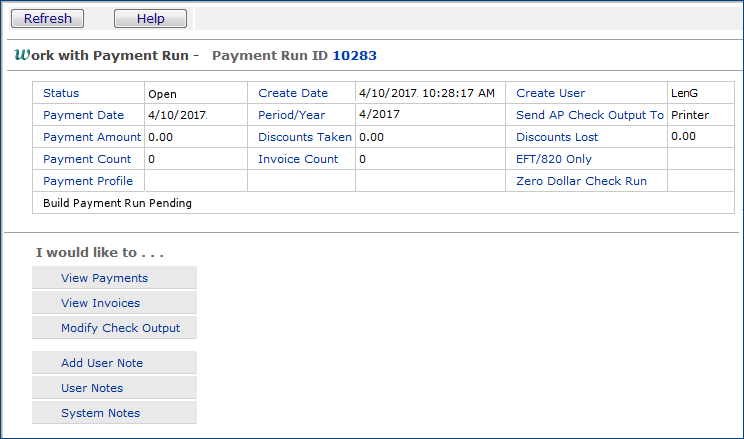This screenshot has height=439, width=744.
Task: Open View Payments option
Action: [104, 278]
